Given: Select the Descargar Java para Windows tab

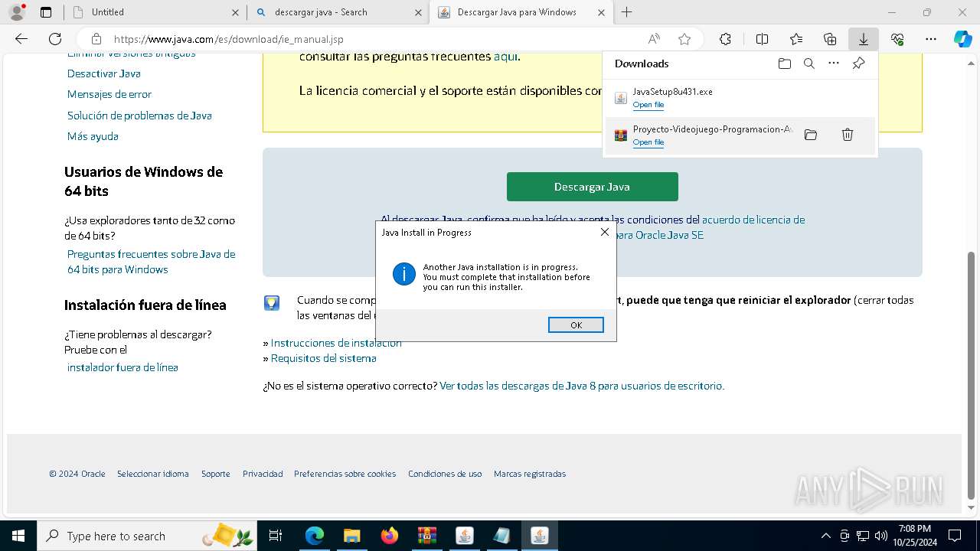Looking at the screenshot, I should [x=521, y=12].
